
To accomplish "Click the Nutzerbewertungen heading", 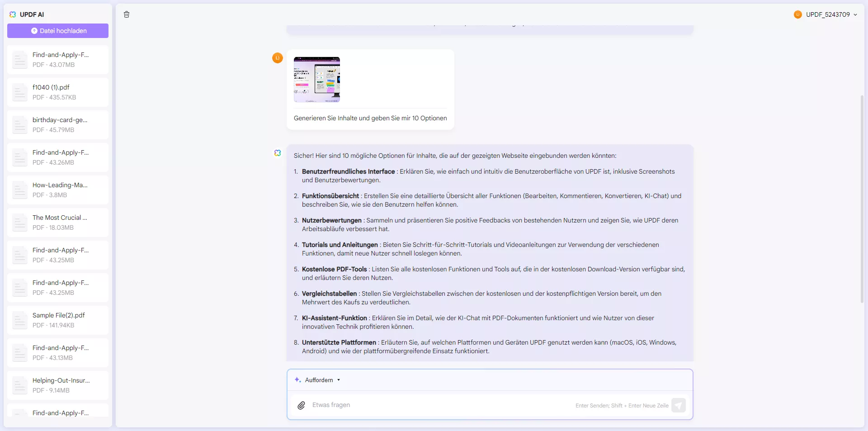I will point(332,220).
